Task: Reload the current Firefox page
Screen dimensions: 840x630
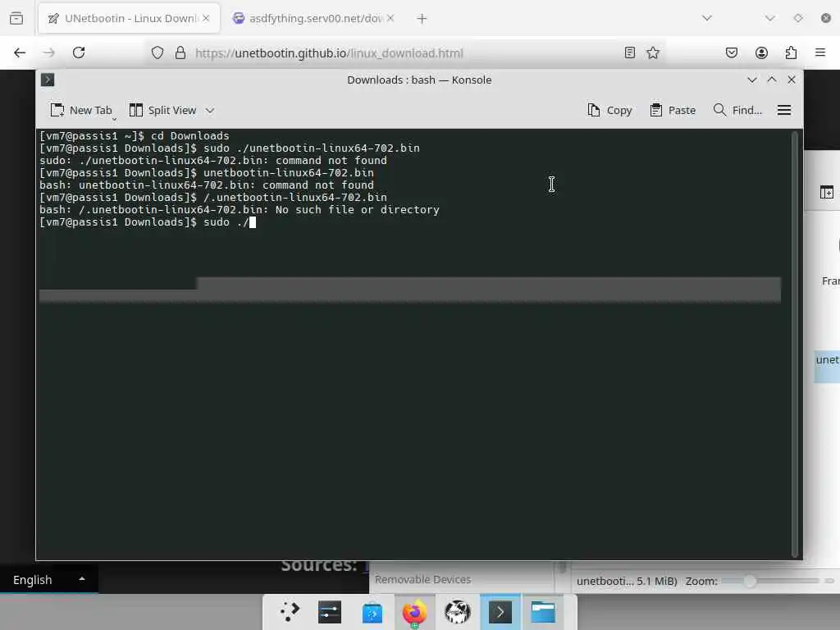Action: pyautogui.click(x=79, y=52)
